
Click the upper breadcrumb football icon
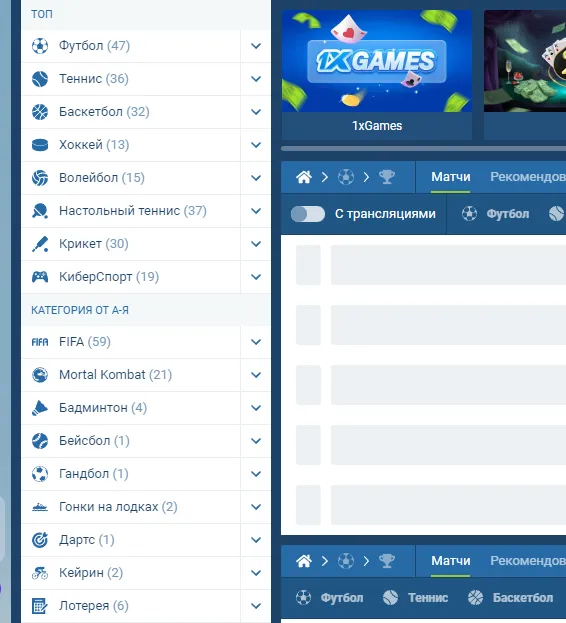pos(346,177)
